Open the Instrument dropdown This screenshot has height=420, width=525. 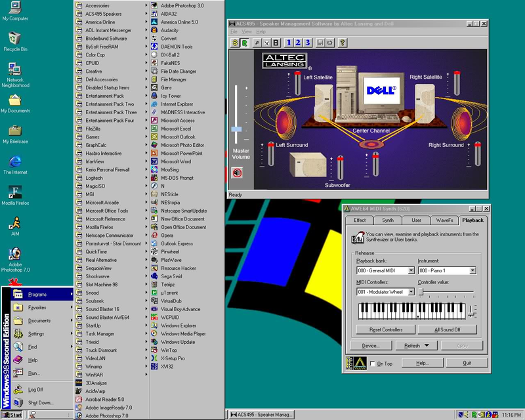(x=472, y=270)
